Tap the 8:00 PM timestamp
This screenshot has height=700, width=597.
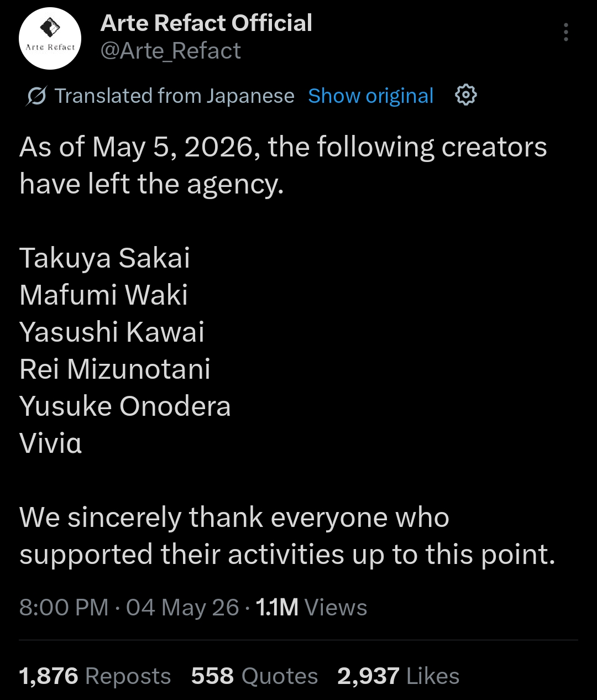click(64, 607)
